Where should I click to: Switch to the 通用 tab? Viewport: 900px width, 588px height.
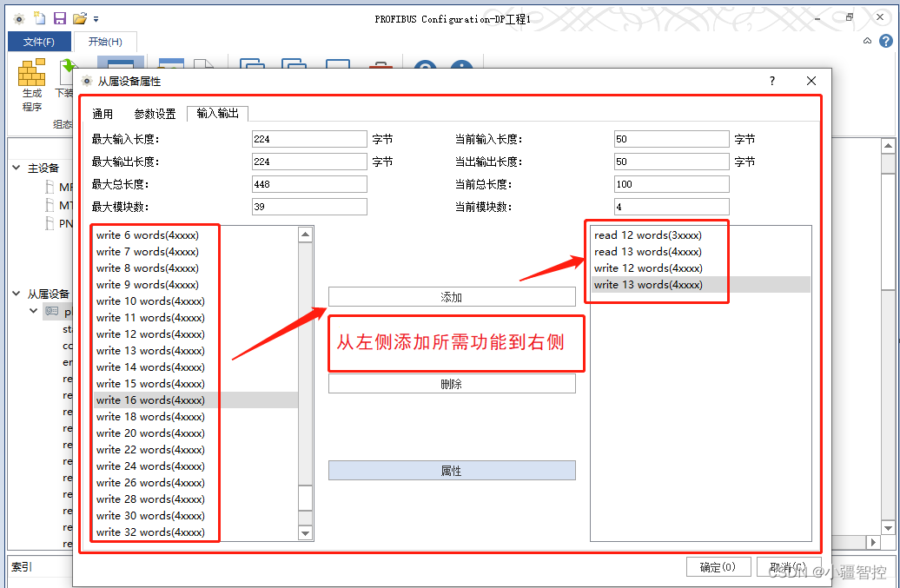pyautogui.click(x=103, y=114)
